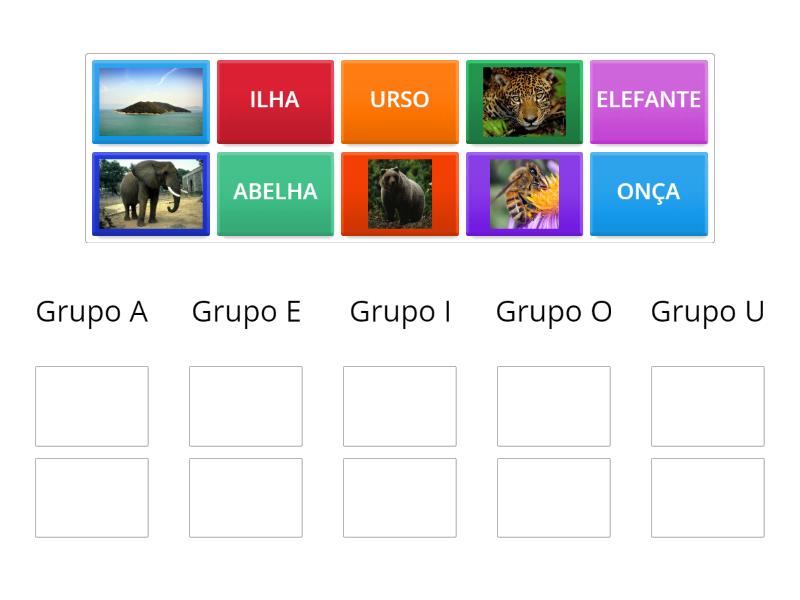Click the Grupo U heading
Screen dimensions: 800x600
pos(708,312)
